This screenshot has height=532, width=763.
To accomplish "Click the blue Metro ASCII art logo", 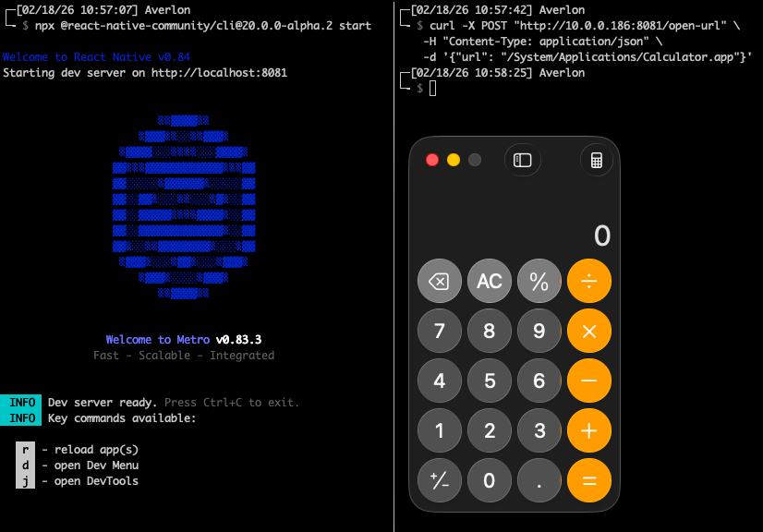I will pos(185,208).
